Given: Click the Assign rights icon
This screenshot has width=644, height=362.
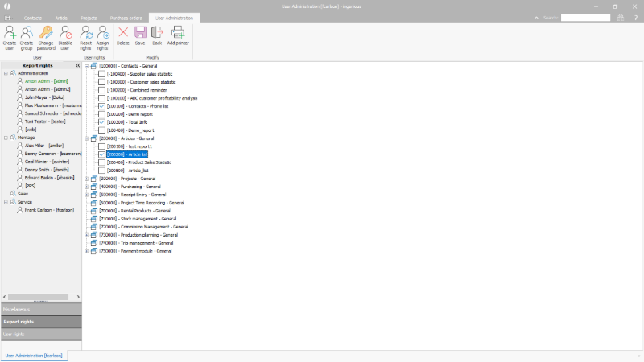Looking at the screenshot, I should (x=103, y=32).
